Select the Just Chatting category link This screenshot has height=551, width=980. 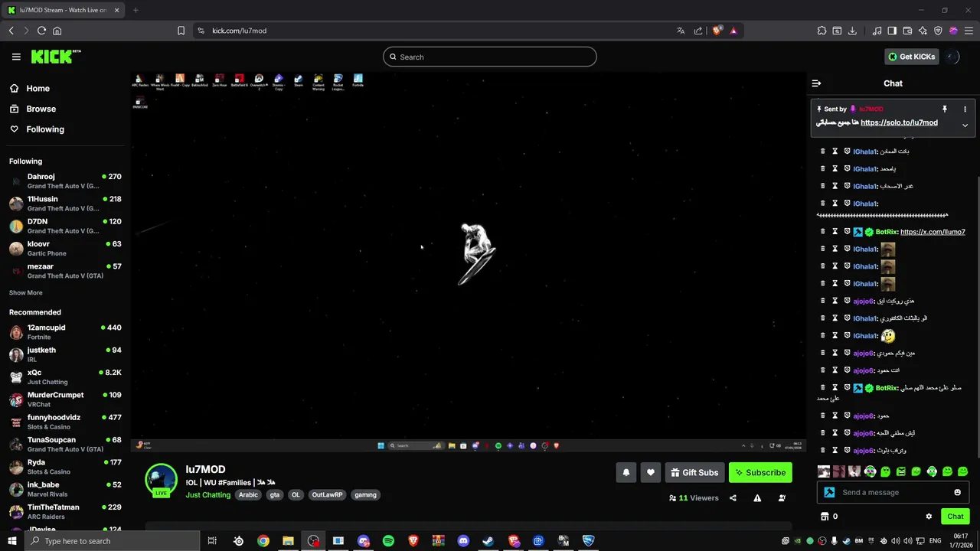pos(208,495)
